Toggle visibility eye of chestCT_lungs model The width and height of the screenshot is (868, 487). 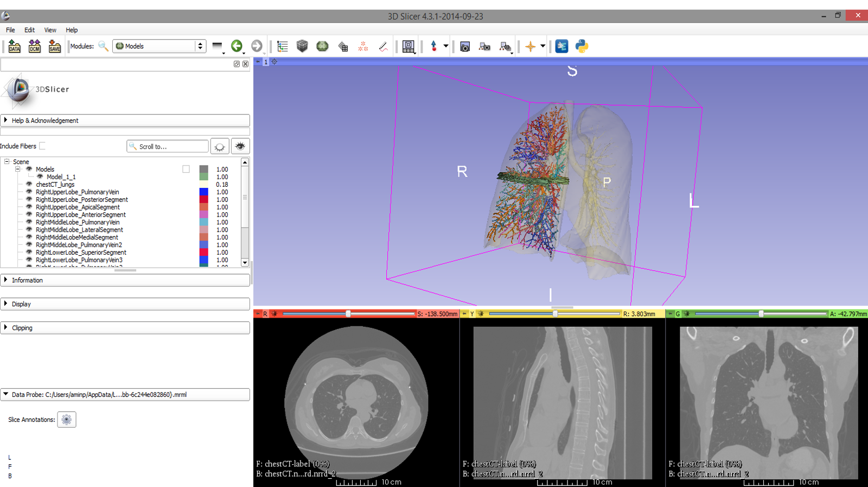[x=29, y=185]
